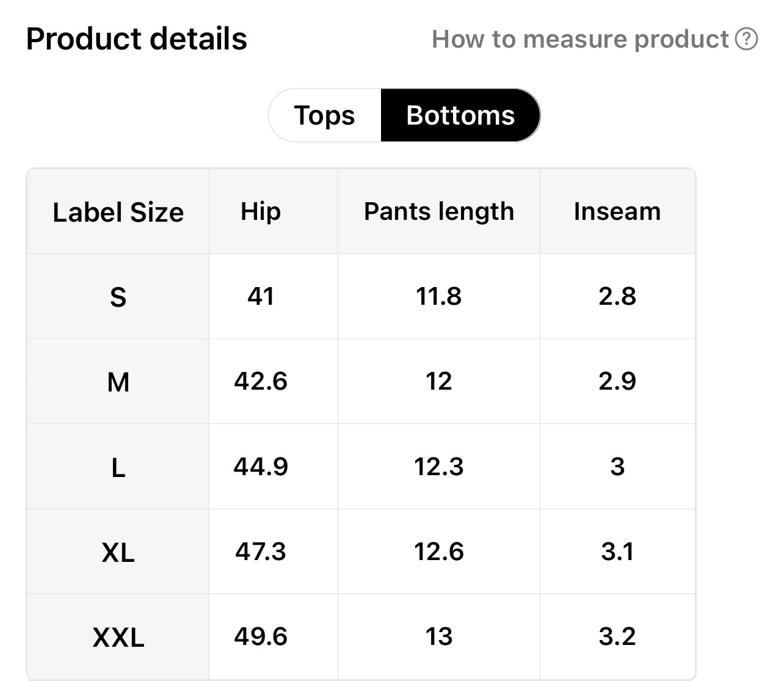Click the Product details heading
This screenshot has width=784, height=681.
pos(136,39)
